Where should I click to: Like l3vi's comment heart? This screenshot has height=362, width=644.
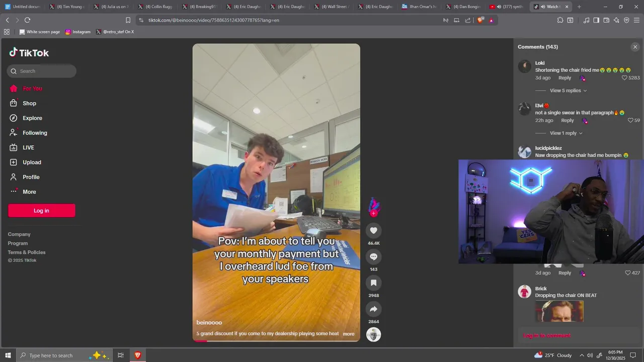630,121
